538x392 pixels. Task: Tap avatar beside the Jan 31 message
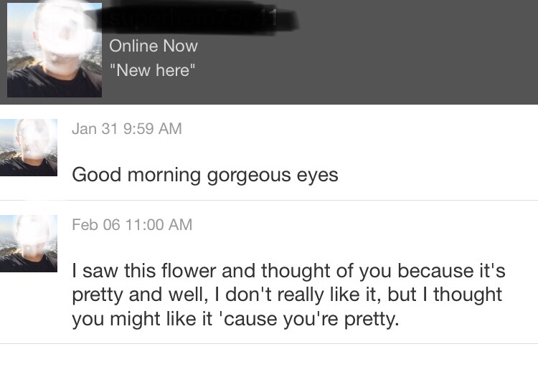pos(29,148)
